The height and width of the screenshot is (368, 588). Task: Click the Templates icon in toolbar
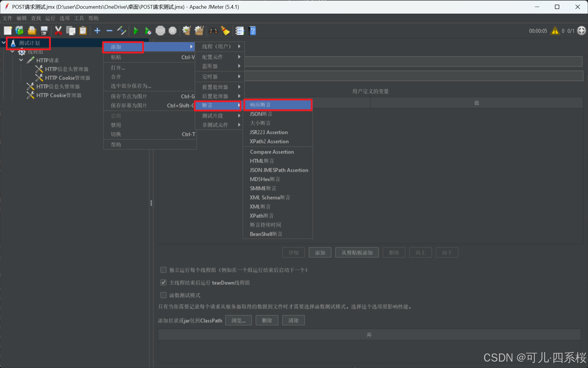(19, 31)
